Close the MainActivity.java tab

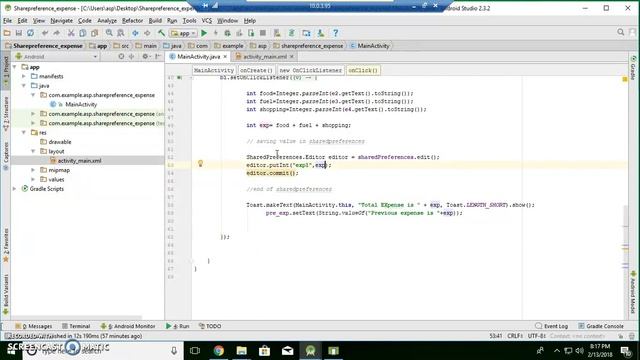pyautogui.click(x=225, y=57)
